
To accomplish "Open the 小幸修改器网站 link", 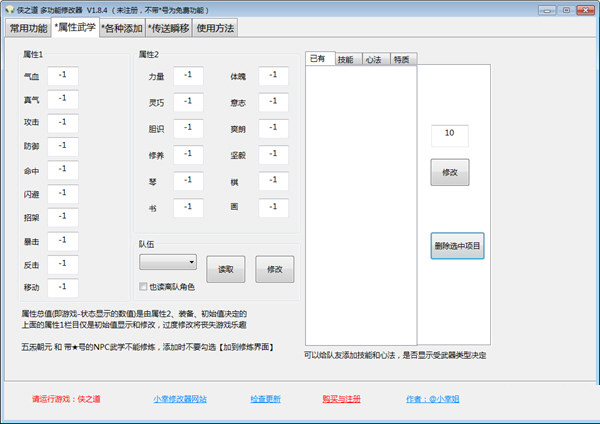I will [x=180, y=399].
